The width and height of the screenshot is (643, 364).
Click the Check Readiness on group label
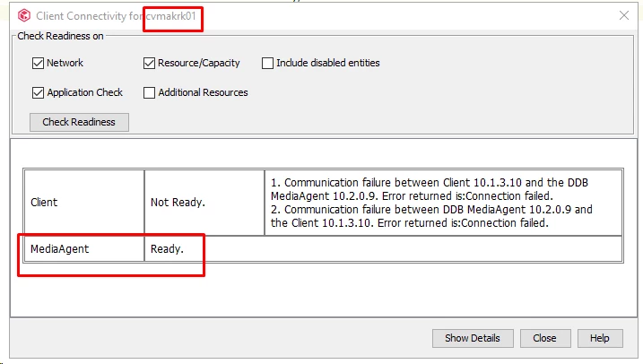click(60, 36)
